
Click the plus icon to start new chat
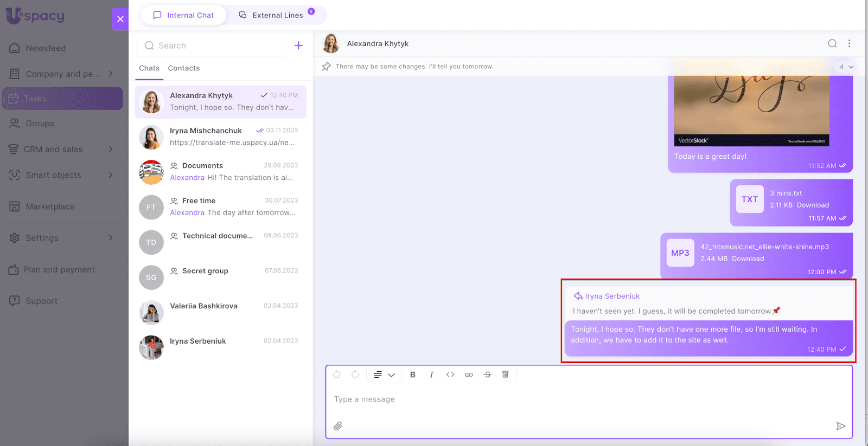298,46
